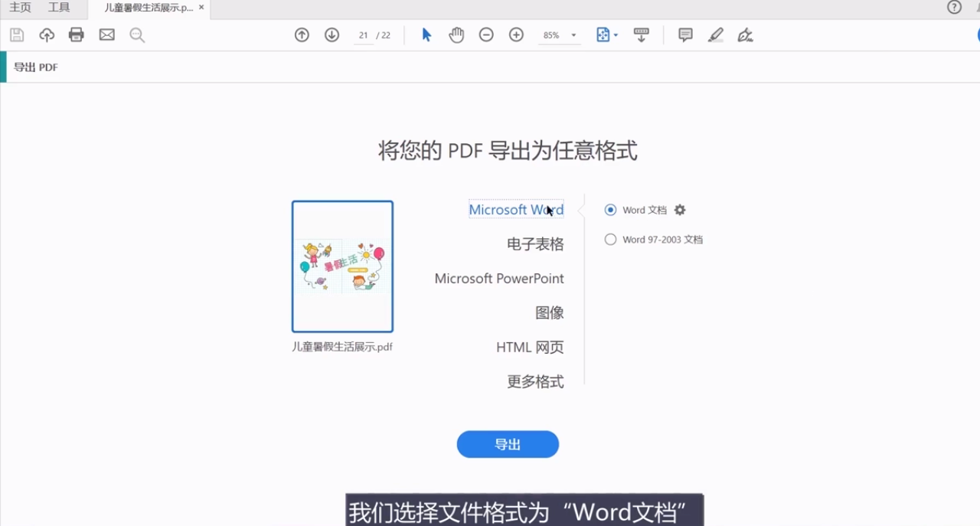Image resolution: width=980 pixels, height=526 pixels.
Task: Close the 儿童暑假生活展示 tab
Action: click(201, 8)
